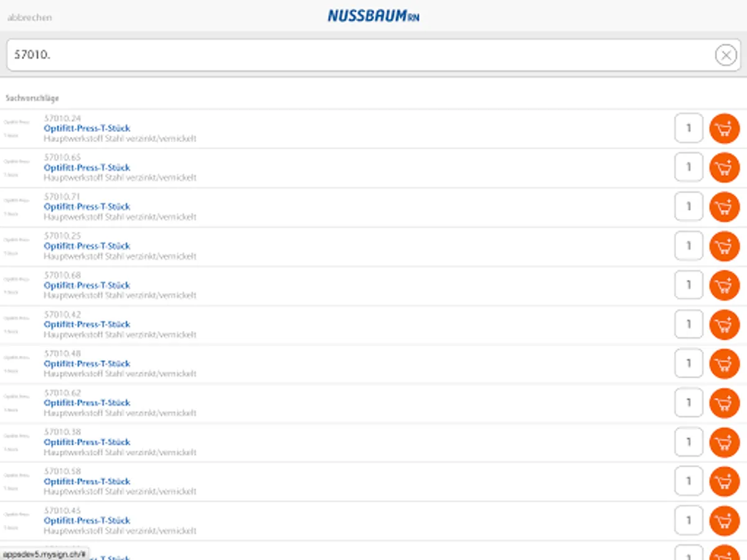Add item 57010.38 to the cart

(x=725, y=442)
